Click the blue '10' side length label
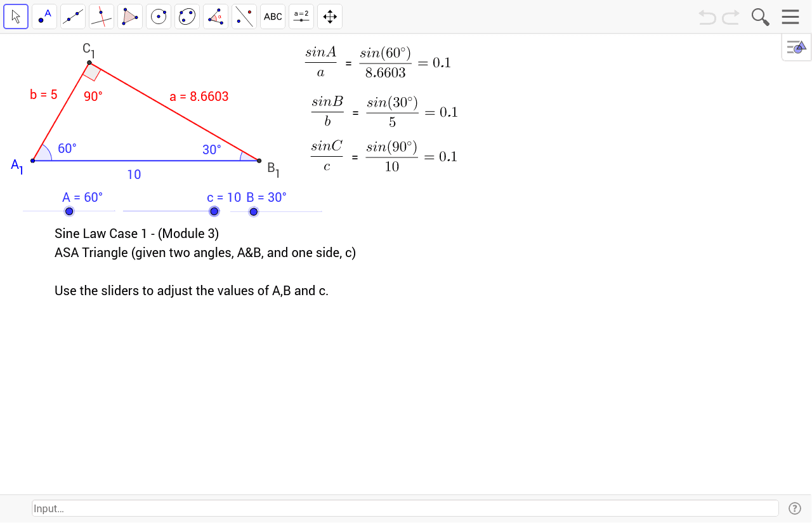The width and height of the screenshot is (812, 523). [134, 175]
